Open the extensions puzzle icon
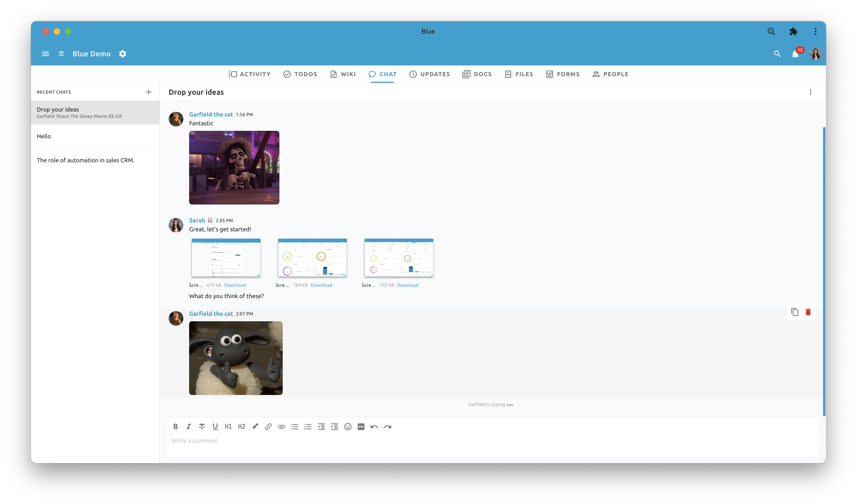The image size is (857, 504). pyautogui.click(x=793, y=31)
